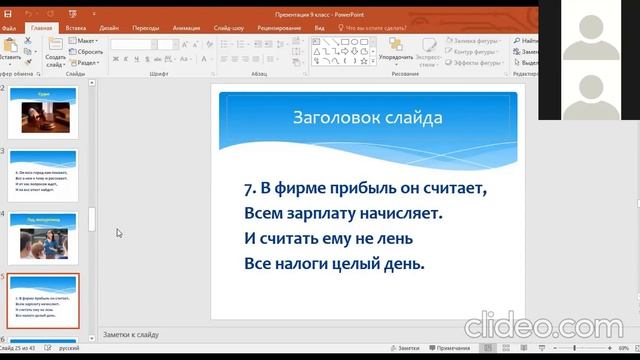This screenshot has height=360, width=640.
Task: Click the font size combo box
Action: click(x=168, y=44)
